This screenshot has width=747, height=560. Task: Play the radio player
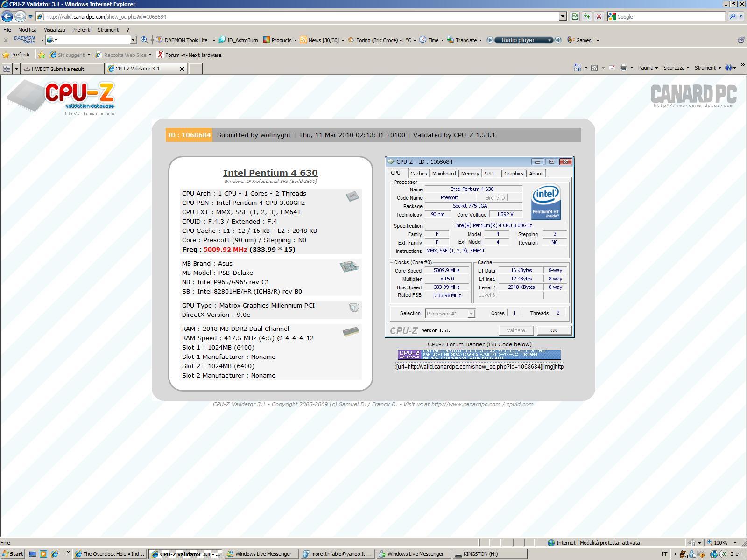tap(490, 40)
